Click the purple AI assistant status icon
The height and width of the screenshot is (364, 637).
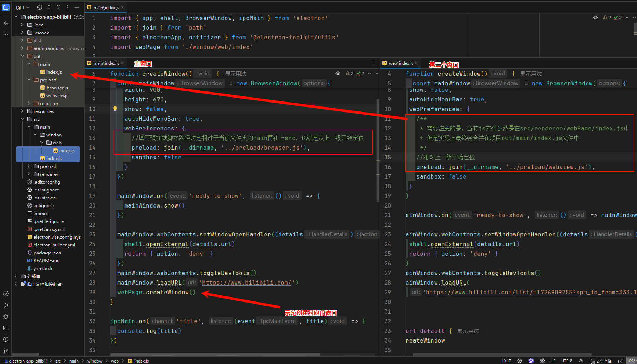(531, 361)
